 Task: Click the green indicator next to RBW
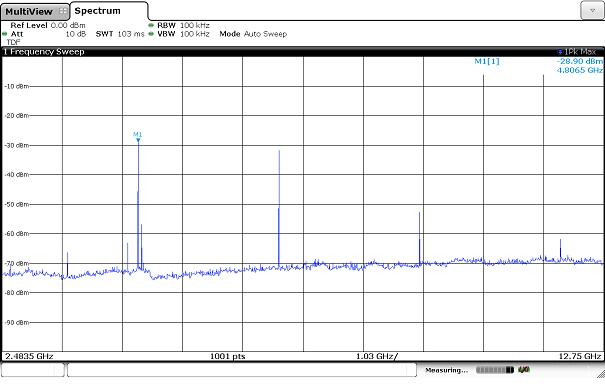(x=151, y=25)
